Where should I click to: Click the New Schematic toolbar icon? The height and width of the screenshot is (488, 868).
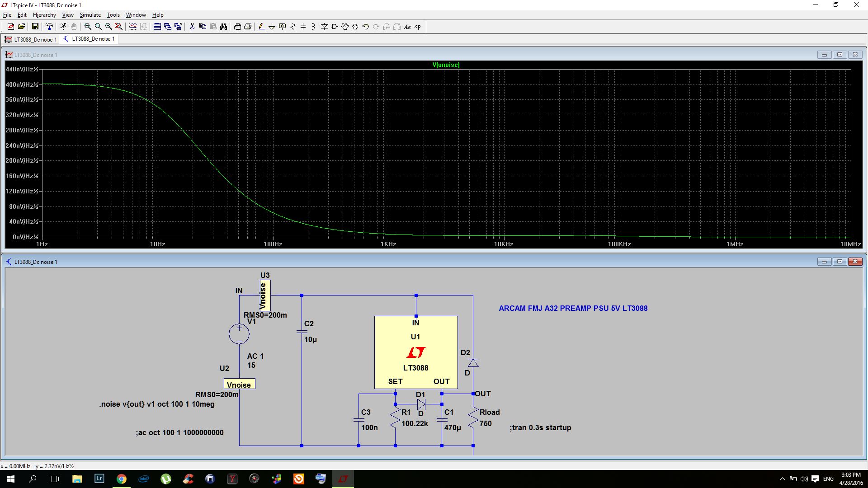[11, 27]
